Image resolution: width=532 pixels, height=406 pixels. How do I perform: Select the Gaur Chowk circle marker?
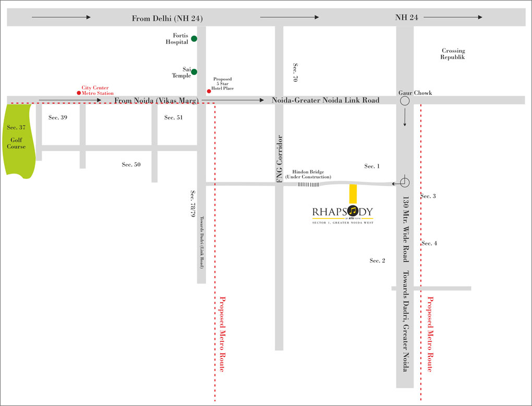[x=404, y=102]
